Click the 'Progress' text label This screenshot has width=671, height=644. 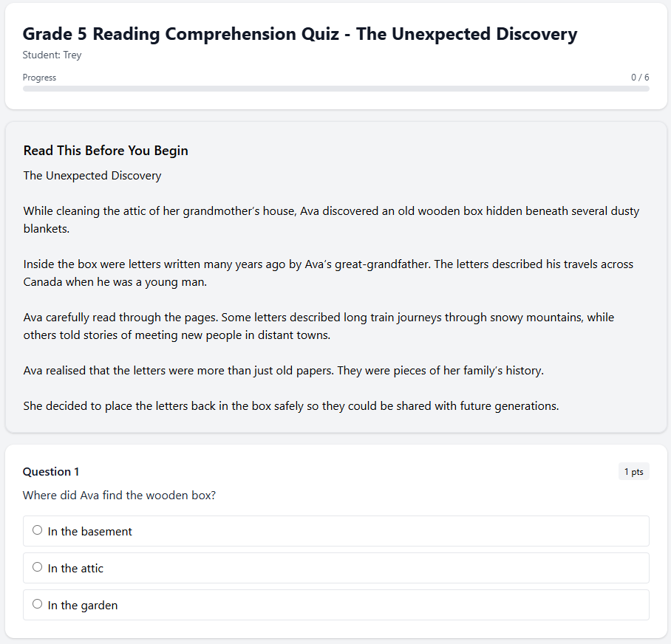point(39,77)
